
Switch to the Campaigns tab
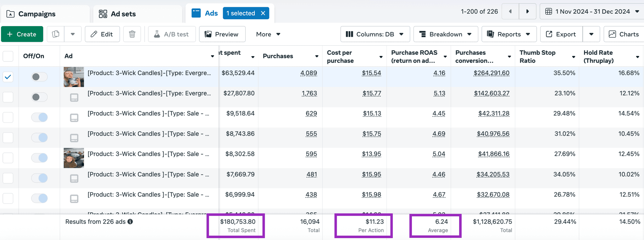(45, 14)
